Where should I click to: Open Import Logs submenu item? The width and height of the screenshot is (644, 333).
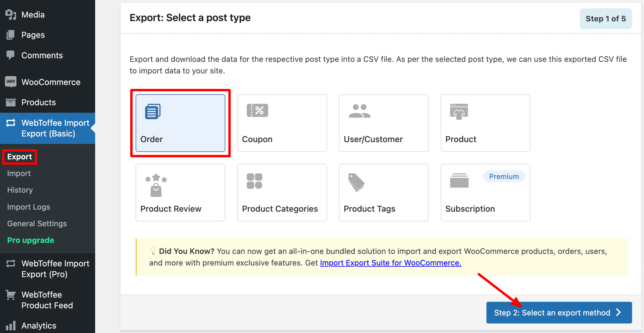point(29,207)
